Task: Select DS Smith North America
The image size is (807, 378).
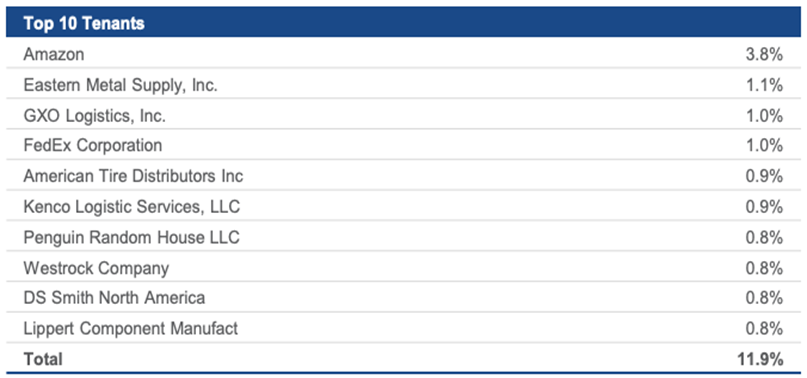Action: pyautogui.click(x=114, y=298)
